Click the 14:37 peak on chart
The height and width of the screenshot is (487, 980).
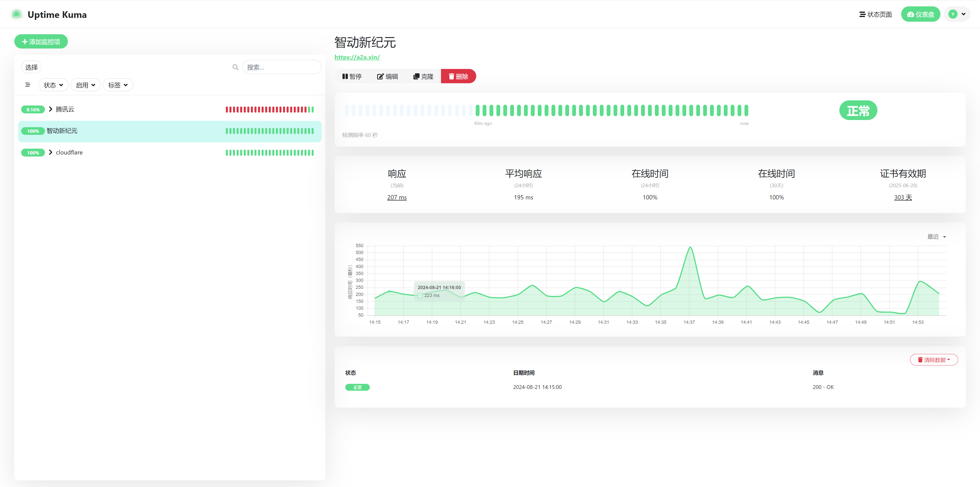[x=690, y=247]
